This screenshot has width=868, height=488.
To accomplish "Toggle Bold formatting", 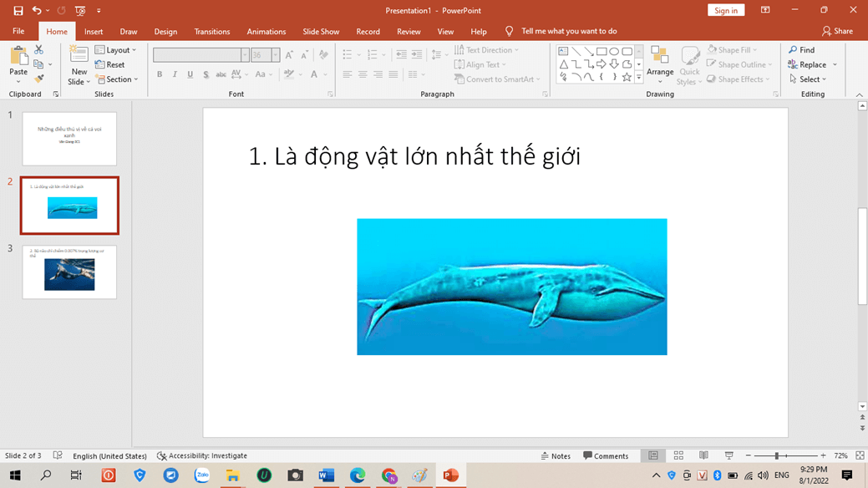I will pyautogui.click(x=160, y=74).
